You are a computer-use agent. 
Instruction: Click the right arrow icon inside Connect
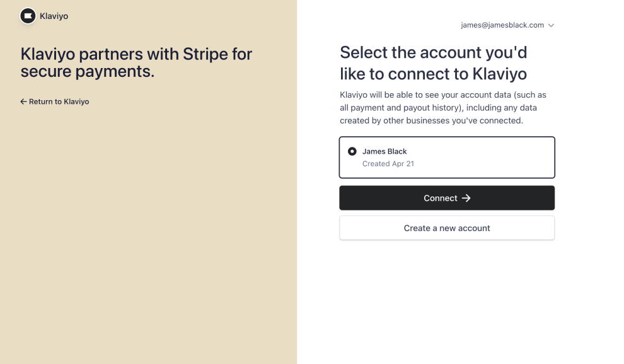pyautogui.click(x=466, y=198)
